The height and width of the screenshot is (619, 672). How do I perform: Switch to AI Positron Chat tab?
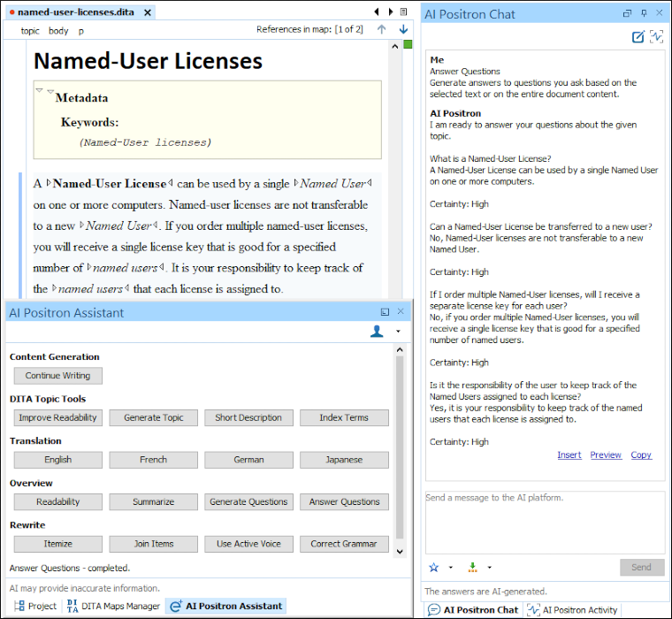point(473,609)
